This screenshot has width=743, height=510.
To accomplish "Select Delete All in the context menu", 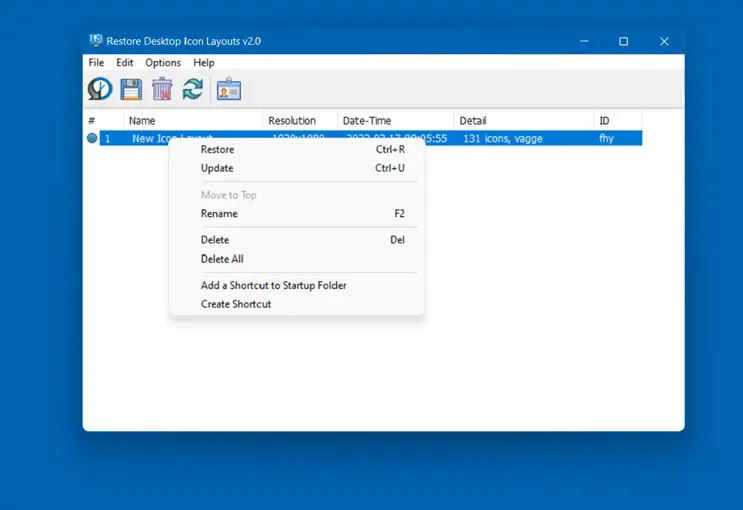I will 297,259.
